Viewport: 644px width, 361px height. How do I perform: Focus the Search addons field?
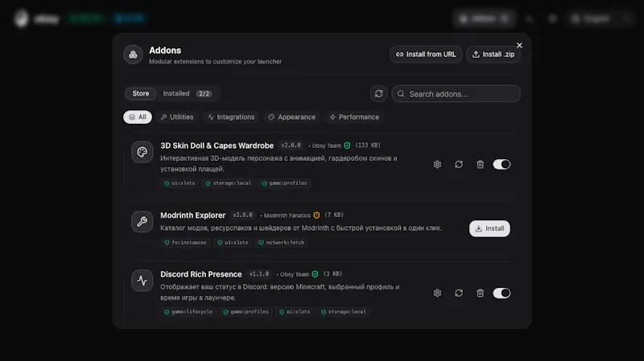pos(456,94)
